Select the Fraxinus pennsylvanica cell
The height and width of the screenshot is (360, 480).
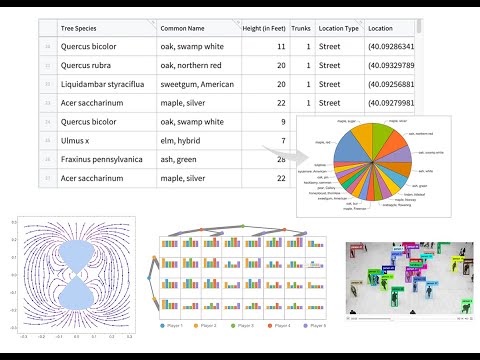[x=107, y=159]
